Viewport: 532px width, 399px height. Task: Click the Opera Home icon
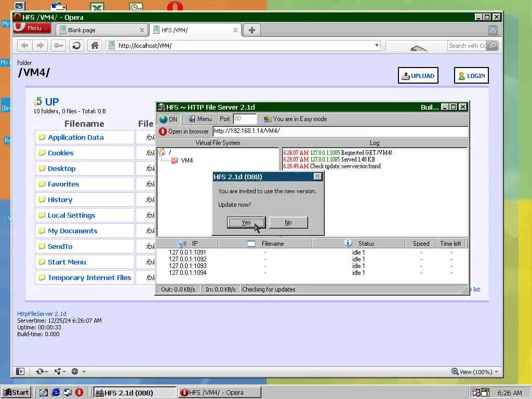click(x=95, y=46)
